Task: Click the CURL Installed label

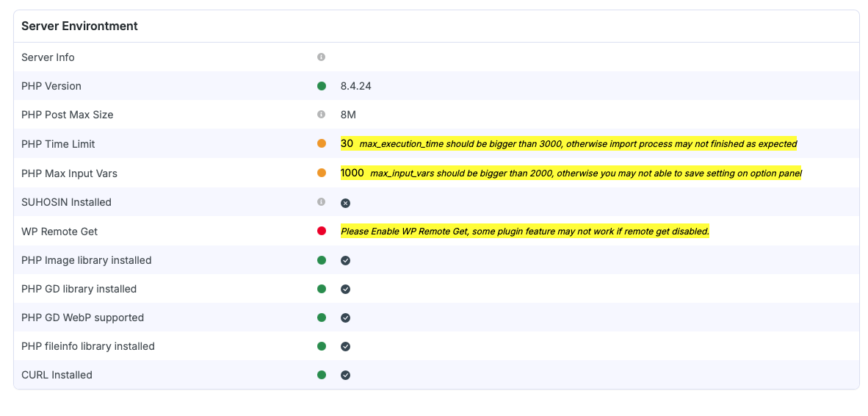Action: [57, 375]
